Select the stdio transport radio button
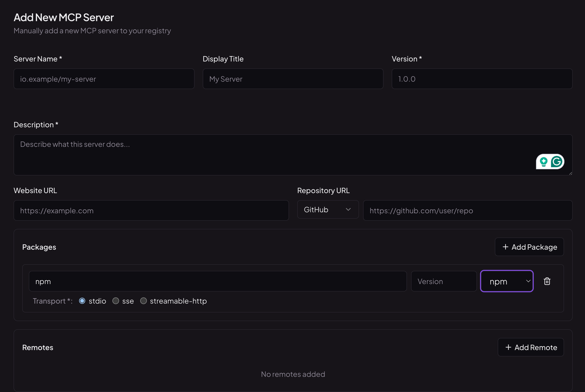585x392 pixels. 82,301
